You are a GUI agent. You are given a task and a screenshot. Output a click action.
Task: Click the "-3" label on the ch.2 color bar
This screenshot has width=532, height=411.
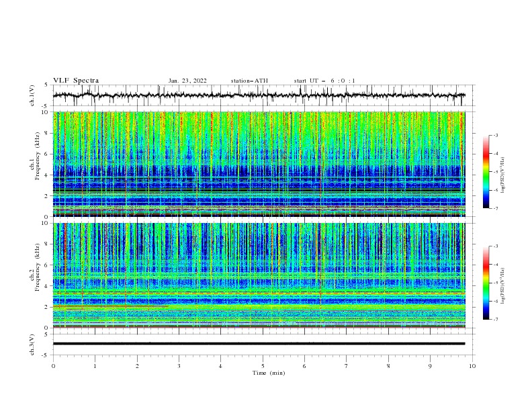click(x=496, y=246)
